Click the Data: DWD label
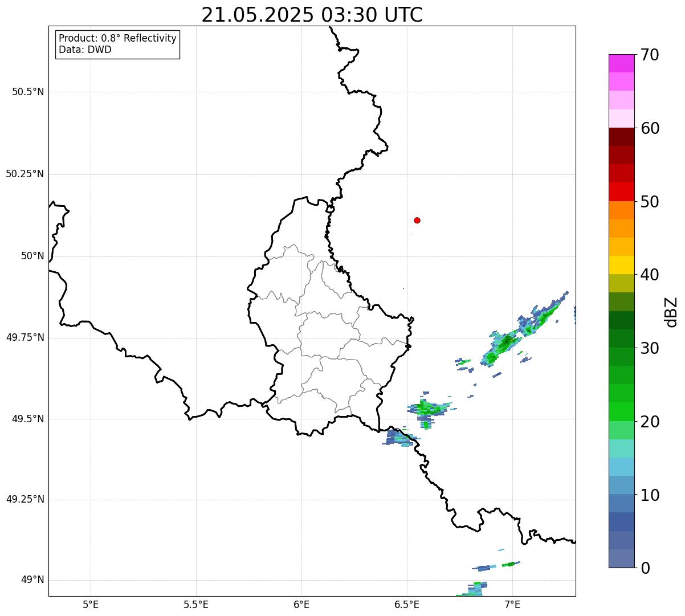 coord(85,50)
